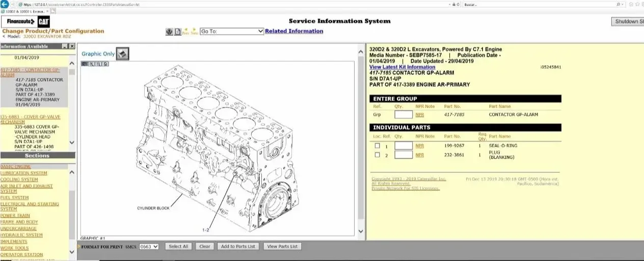The image size is (644, 261).
Task: Check the box for SEAL-O-RING item 1
Action: (378, 146)
